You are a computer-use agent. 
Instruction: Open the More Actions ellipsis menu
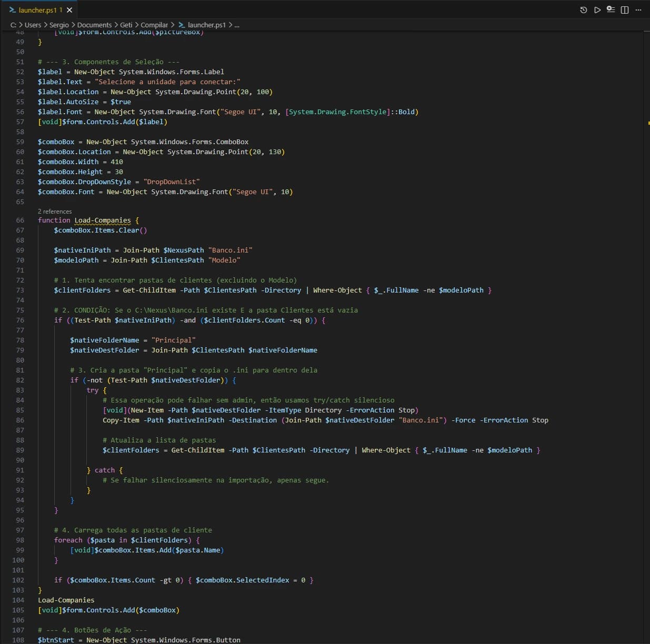click(638, 10)
